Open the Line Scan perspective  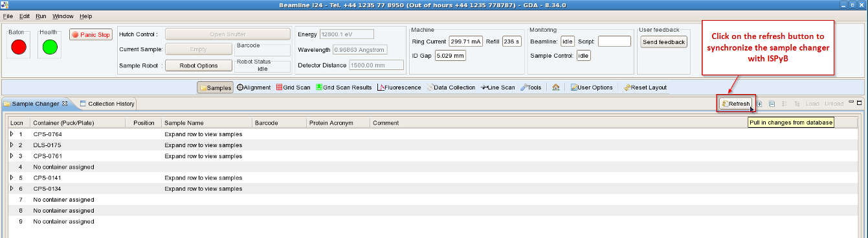(x=498, y=88)
